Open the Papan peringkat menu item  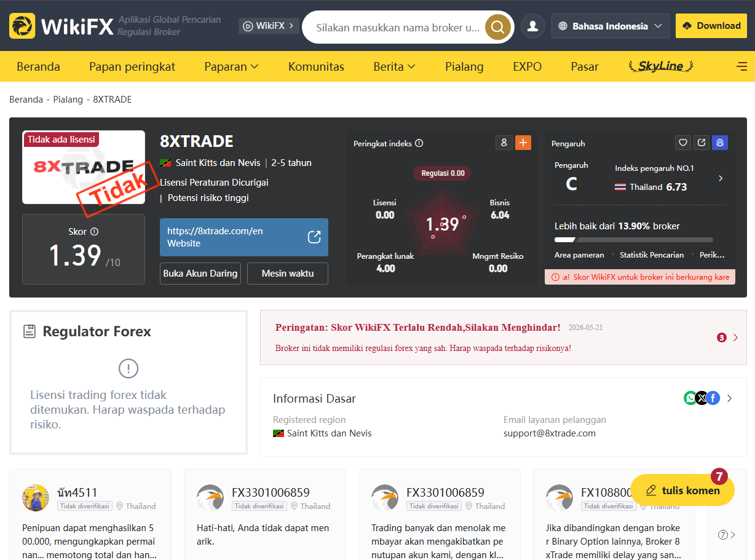click(x=132, y=66)
